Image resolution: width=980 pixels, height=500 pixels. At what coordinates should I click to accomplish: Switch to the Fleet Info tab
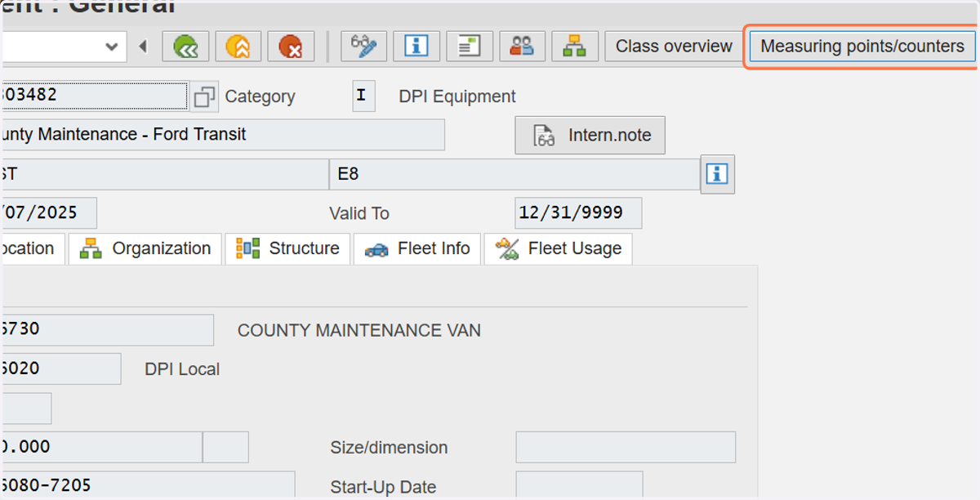coord(417,248)
